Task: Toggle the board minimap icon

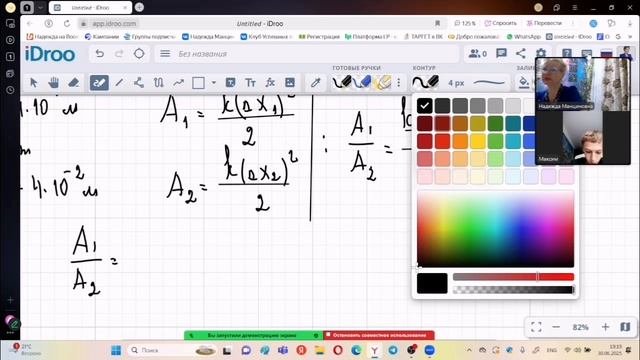Action: (x=625, y=327)
